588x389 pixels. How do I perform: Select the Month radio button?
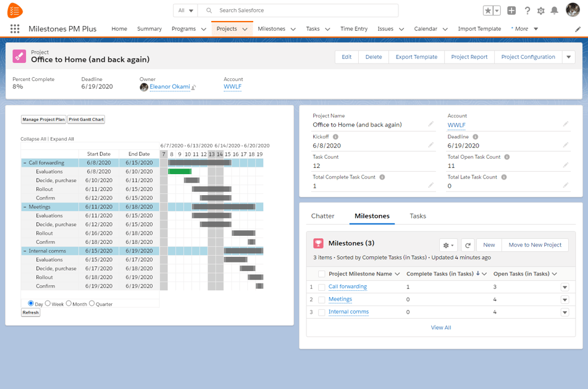pyautogui.click(x=69, y=303)
